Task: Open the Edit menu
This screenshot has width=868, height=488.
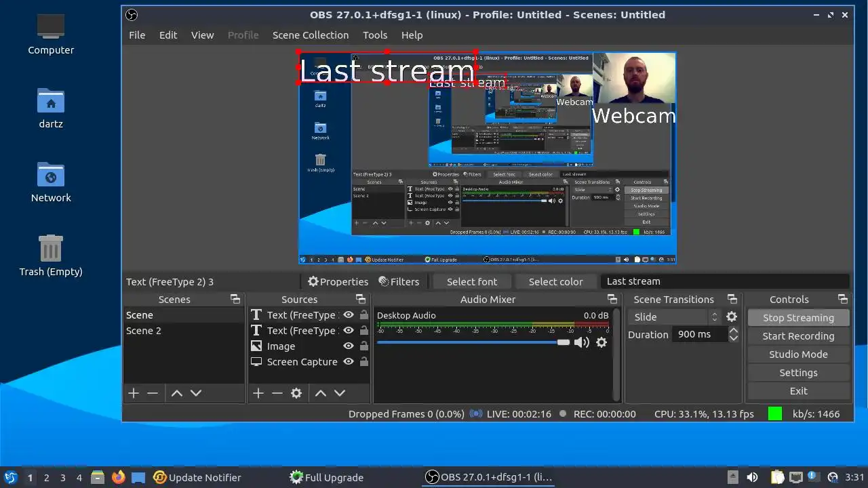Action: (x=168, y=35)
